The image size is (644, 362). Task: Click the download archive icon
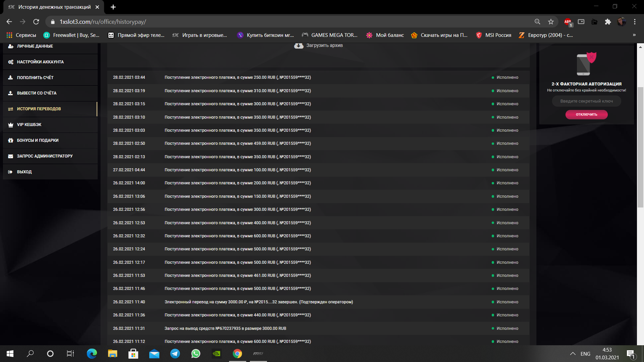click(299, 46)
